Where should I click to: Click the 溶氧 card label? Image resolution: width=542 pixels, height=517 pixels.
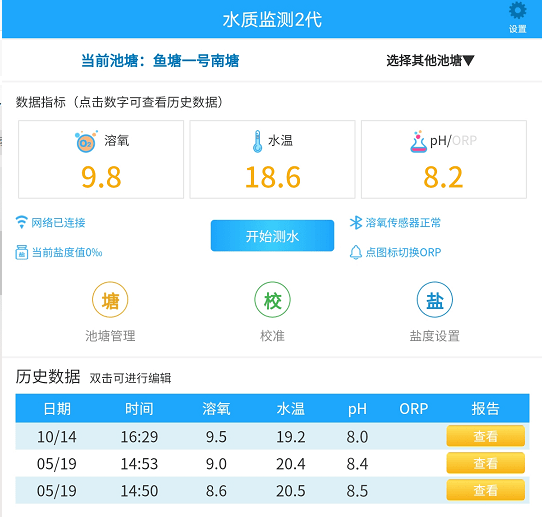117,141
